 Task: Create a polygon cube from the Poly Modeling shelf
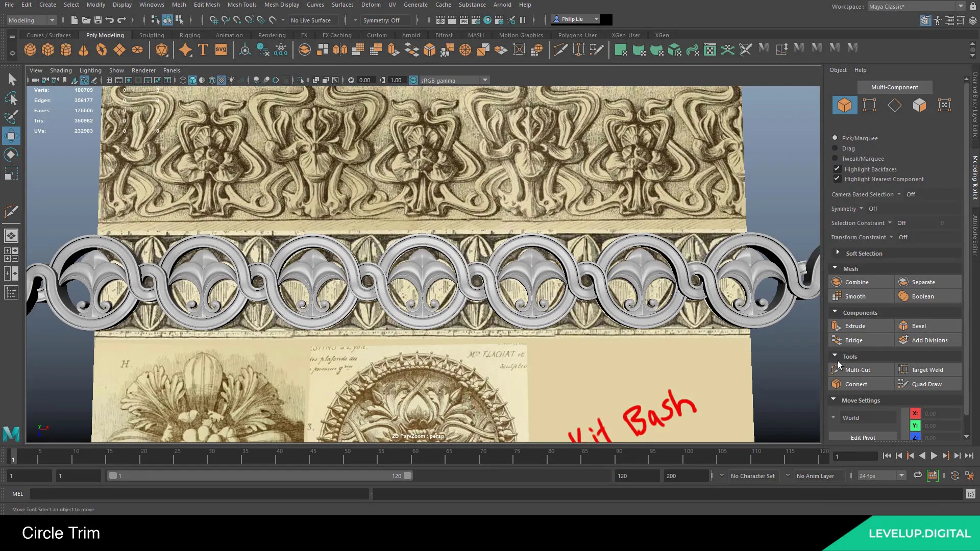click(47, 49)
